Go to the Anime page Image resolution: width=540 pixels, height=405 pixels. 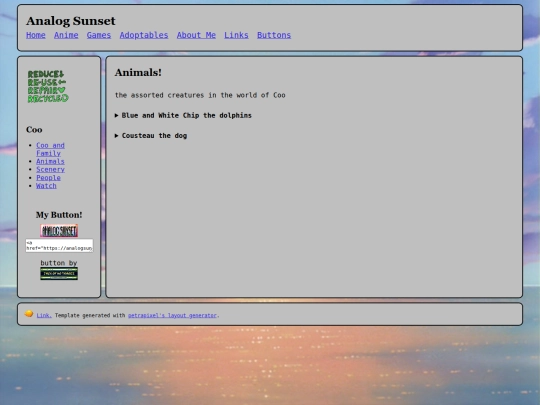pos(66,35)
